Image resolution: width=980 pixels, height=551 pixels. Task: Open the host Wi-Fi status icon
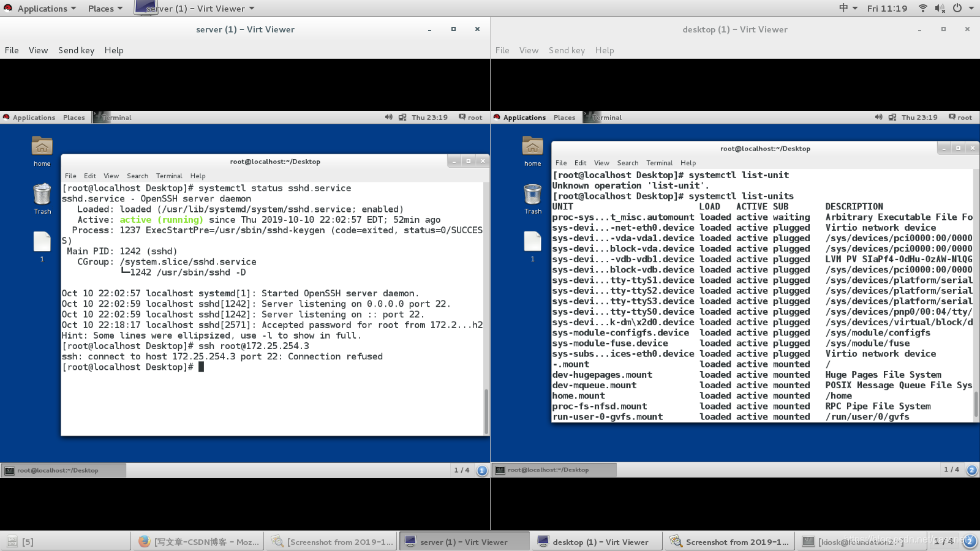[922, 8]
